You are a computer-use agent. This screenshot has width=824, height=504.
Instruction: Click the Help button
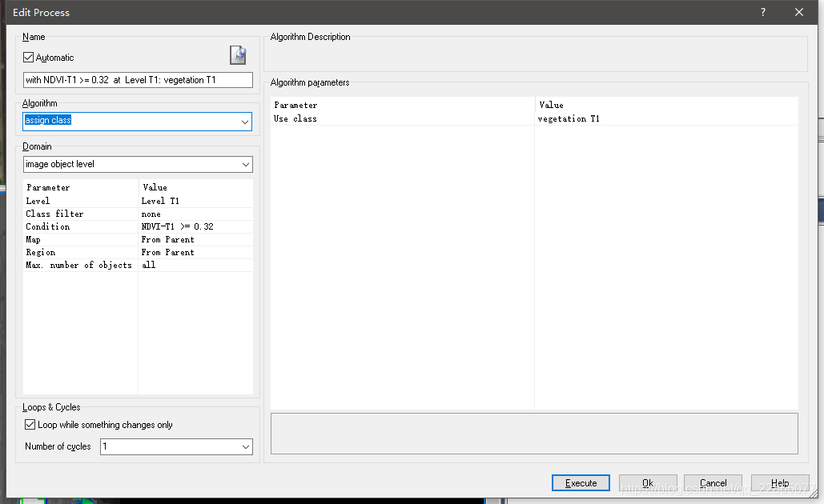point(780,483)
